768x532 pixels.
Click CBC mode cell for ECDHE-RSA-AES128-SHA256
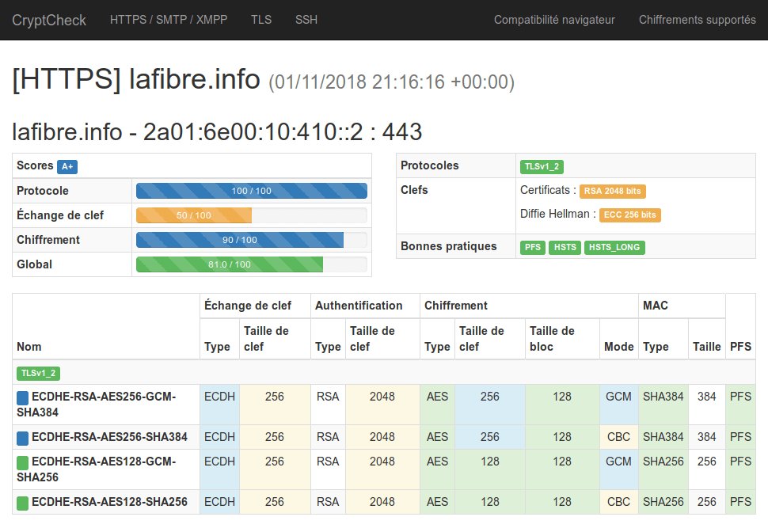pos(618,502)
